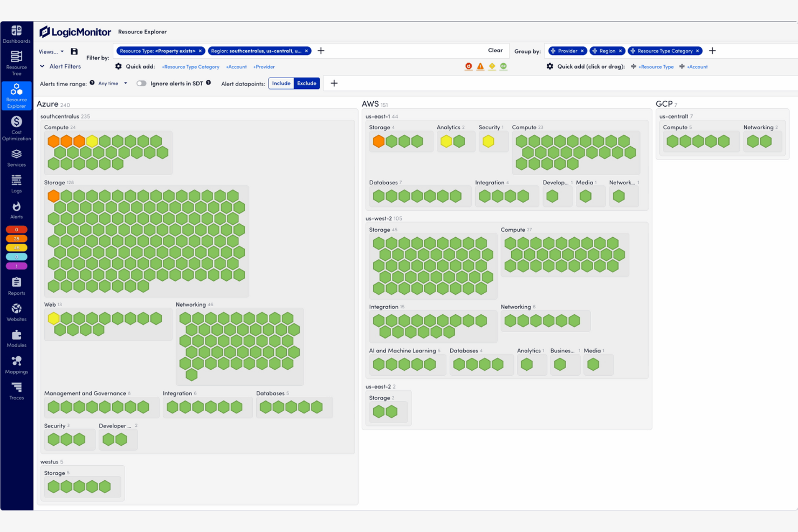Click the GCP provider heading
The height and width of the screenshot is (532, 798).
tap(664, 104)
